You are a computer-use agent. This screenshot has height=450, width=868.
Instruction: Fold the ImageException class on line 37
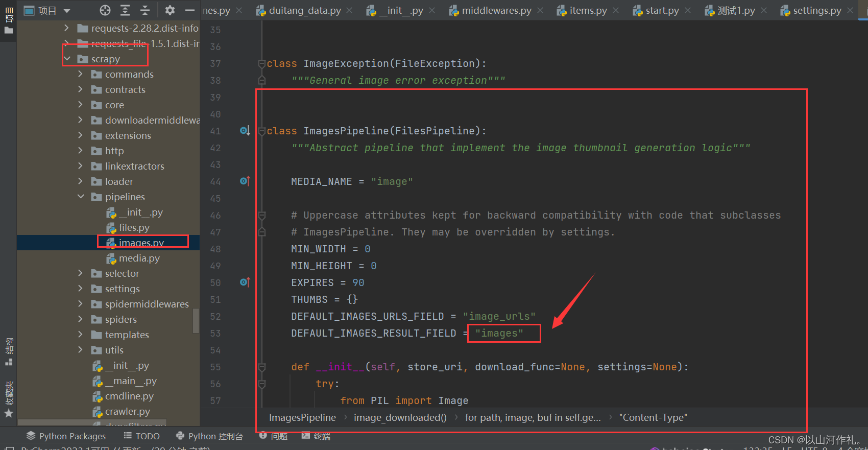click(262, 63)
